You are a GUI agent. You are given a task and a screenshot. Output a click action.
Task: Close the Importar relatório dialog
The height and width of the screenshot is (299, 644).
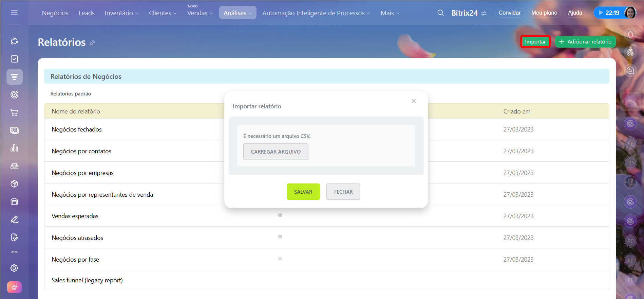[x=414, y=101]
